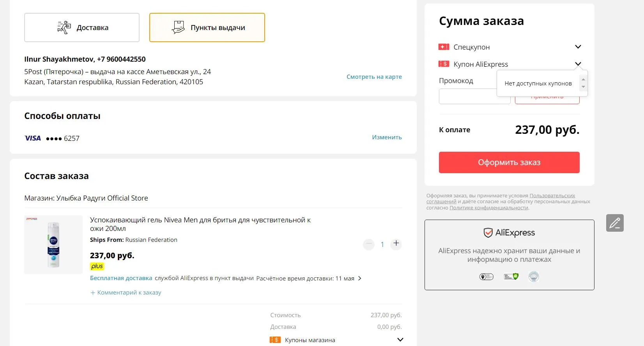This screenshot has width=644, height=346.
Task: Click the Оформить заказ button
Action: 509,162
